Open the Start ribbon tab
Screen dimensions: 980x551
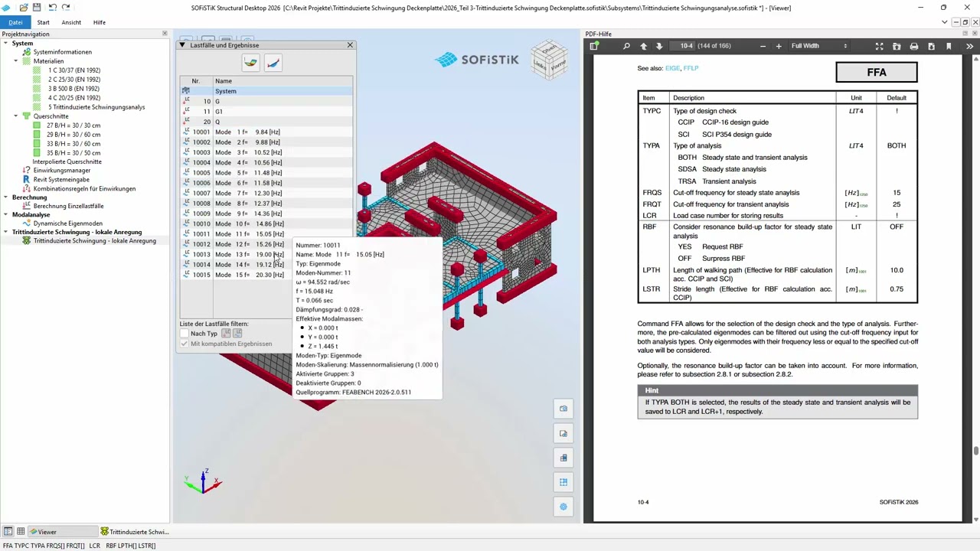43,22
